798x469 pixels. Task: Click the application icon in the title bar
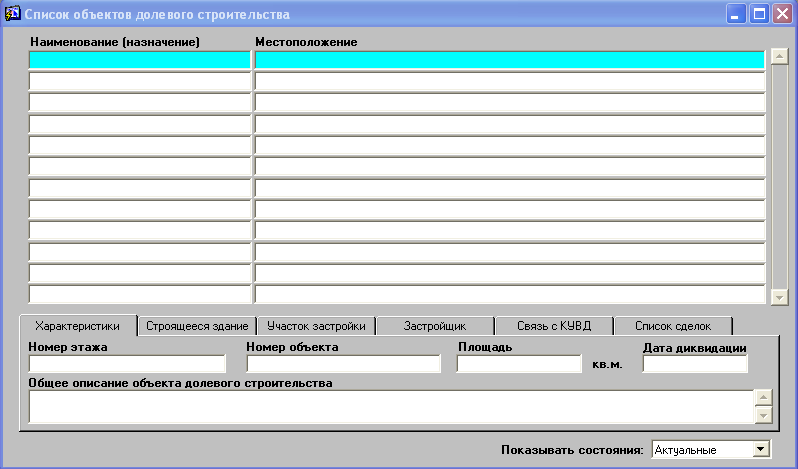(12, 14)
